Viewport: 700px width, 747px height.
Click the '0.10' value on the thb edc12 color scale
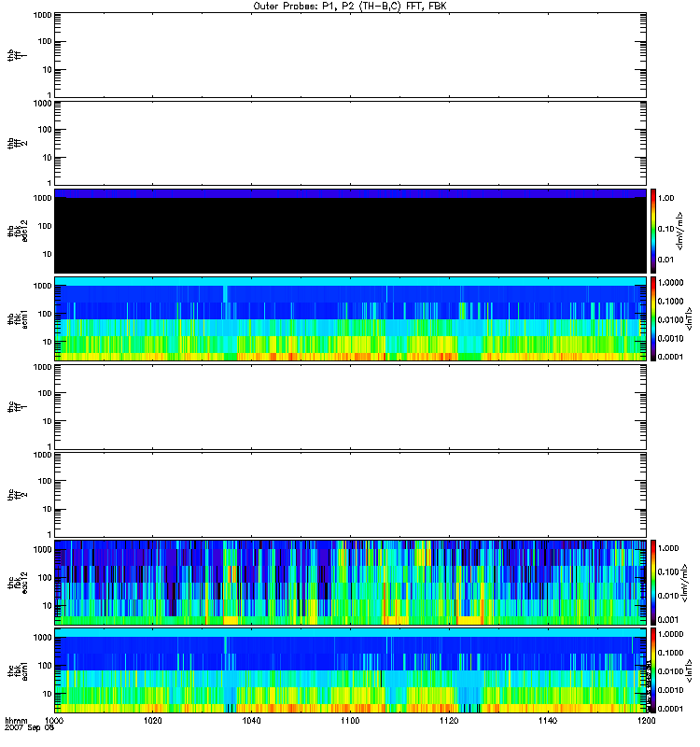[665, 229]
